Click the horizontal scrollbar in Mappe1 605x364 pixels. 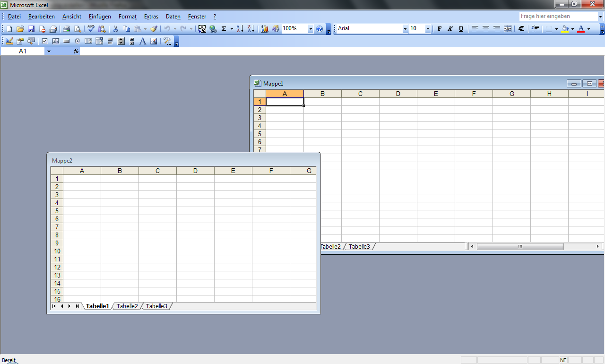point(520,247)
